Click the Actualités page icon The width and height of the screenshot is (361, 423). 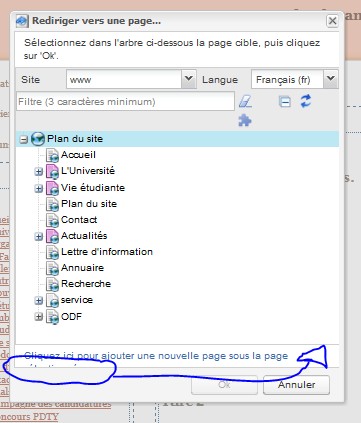point(52,236)
